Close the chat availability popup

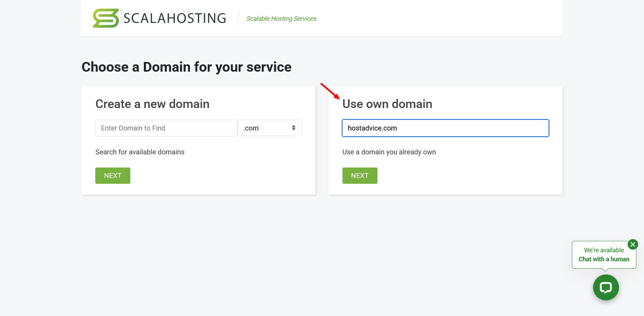[633, 244]
